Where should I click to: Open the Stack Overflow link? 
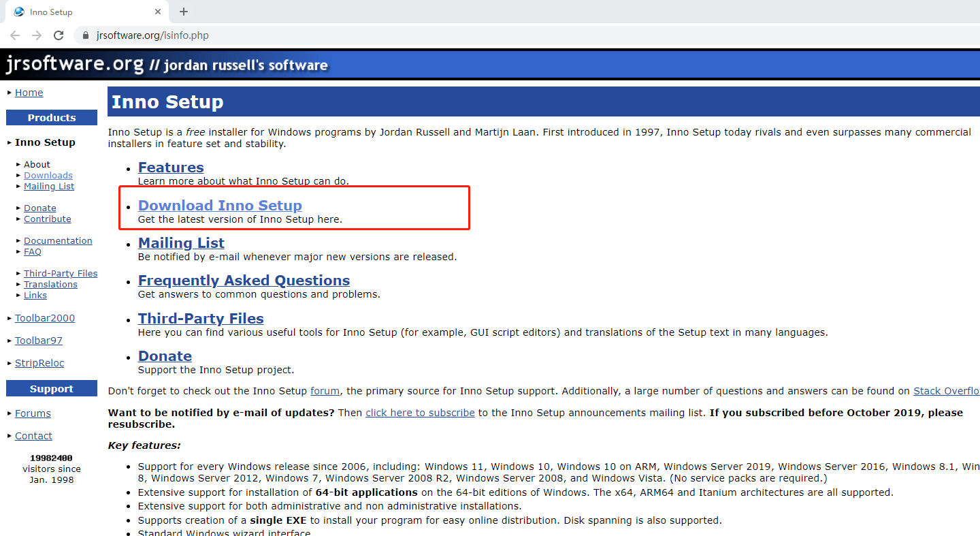[946, 391]
